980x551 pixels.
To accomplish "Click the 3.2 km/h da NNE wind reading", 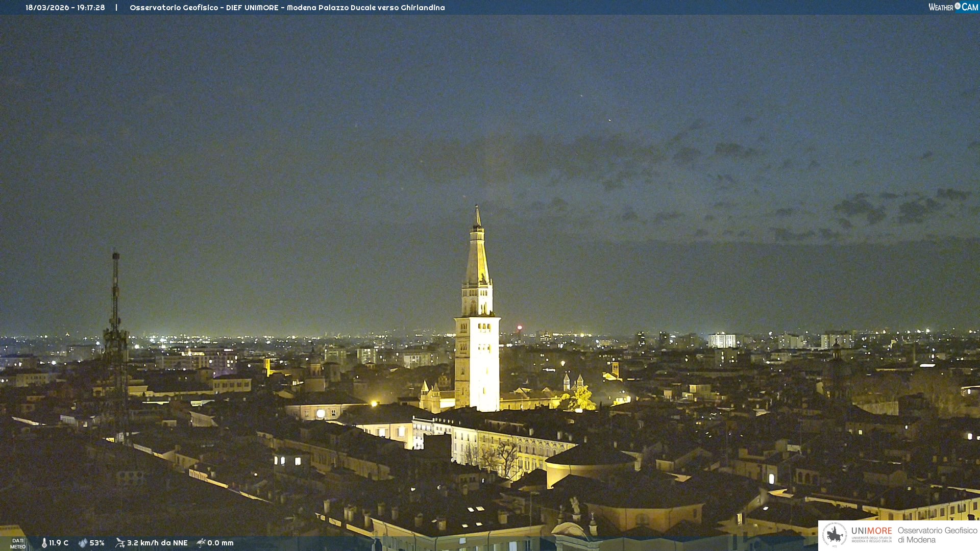I will 157,543.
